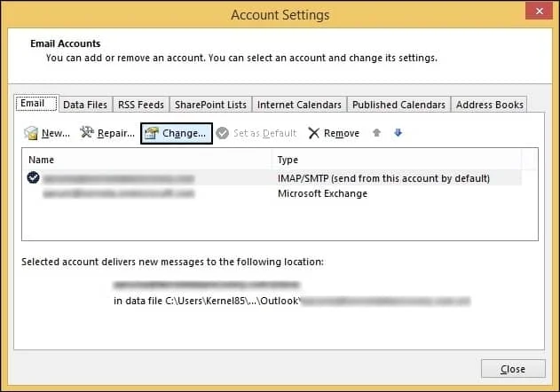Click the Set as Default checkmark icon
560x392 pixels.
click(222, 133)
